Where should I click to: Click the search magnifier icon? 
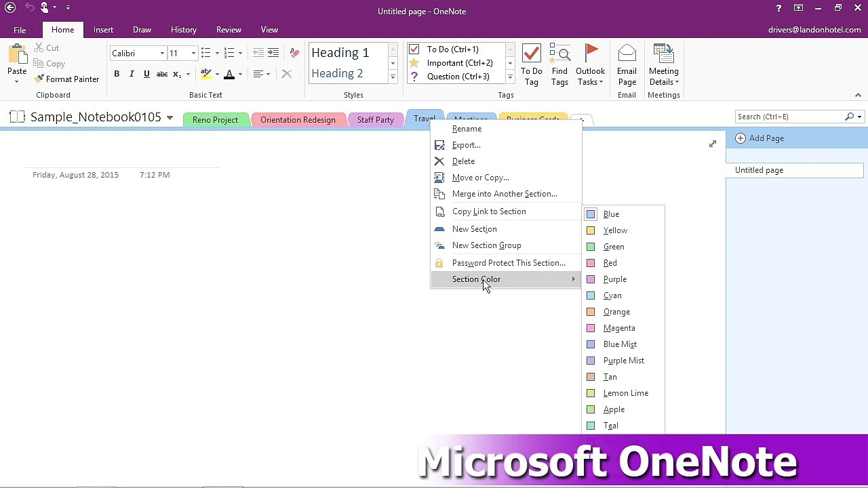pos(849,117)
